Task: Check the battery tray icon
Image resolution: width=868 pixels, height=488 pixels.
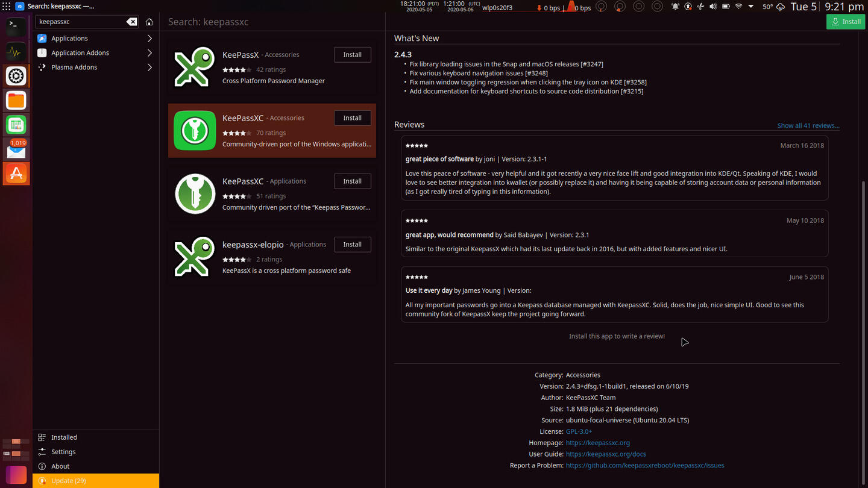Action: [x=726, y=7]
